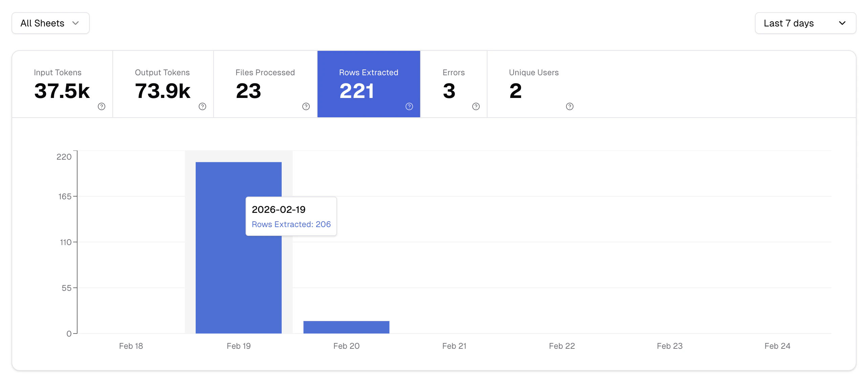Image resolution: width=868 pixels, height=383 pixels.
Task: Click the Files Processed help icon
Action: [x=306, y=106]
